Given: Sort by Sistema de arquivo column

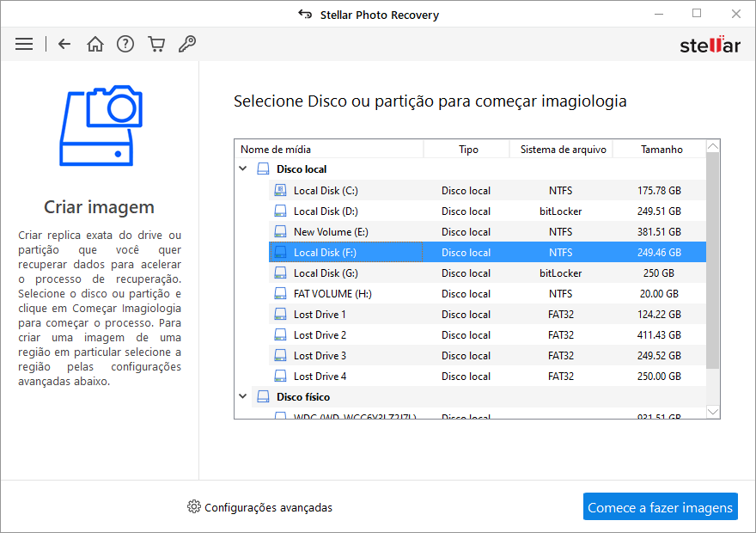Looking at the screenshot, I should pyautogui.click(x=561, y=150).
